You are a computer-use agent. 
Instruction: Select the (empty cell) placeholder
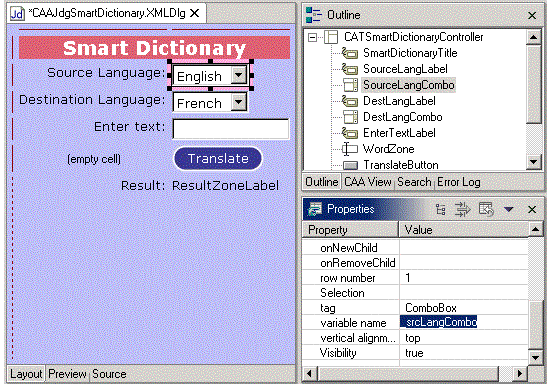coord(94,159)
